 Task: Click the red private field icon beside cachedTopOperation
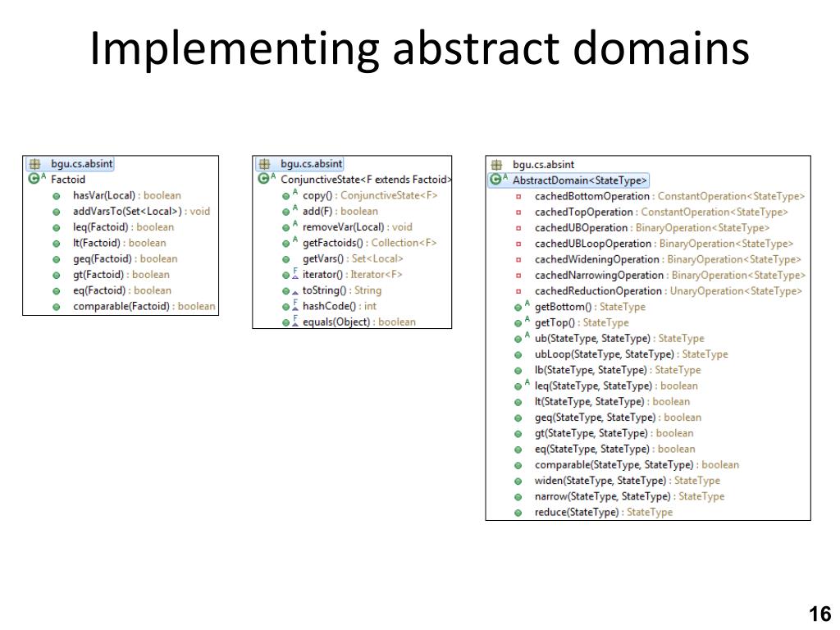518,212
